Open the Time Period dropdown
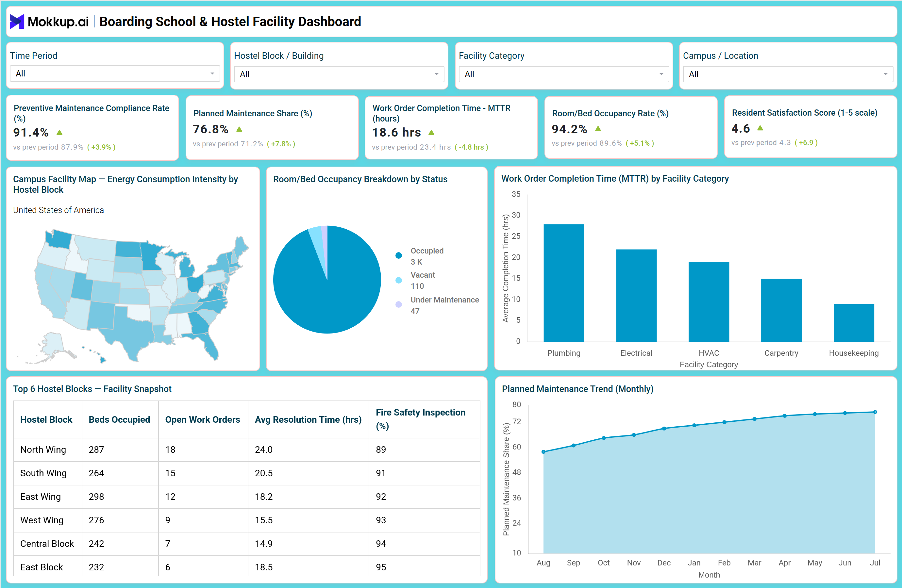Viewport: 902px width, 588px height. click(115, 73)
